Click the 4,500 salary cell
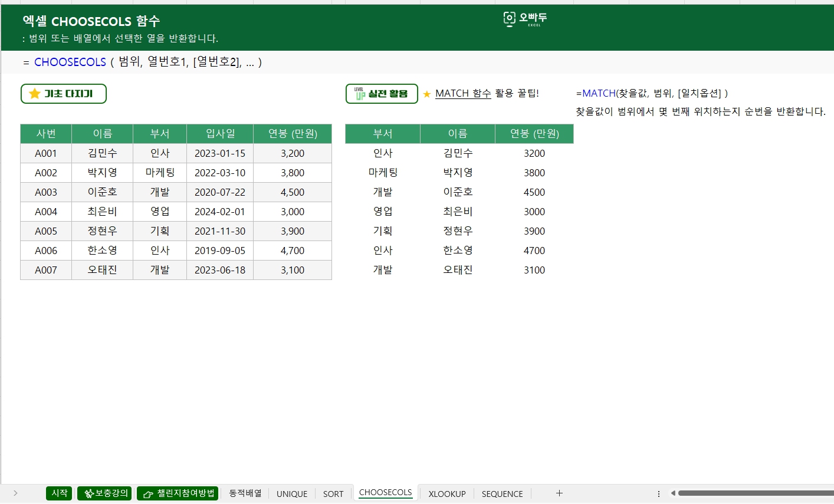 293,192
